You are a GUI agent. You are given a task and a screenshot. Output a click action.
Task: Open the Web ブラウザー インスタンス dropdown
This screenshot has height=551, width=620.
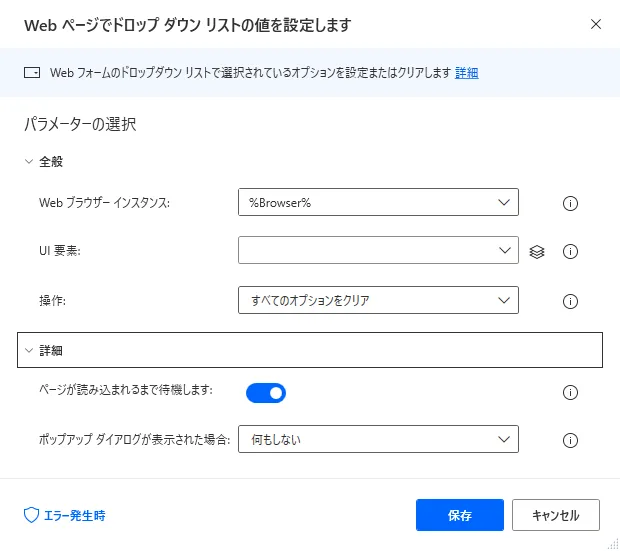[x=378, y=202]
